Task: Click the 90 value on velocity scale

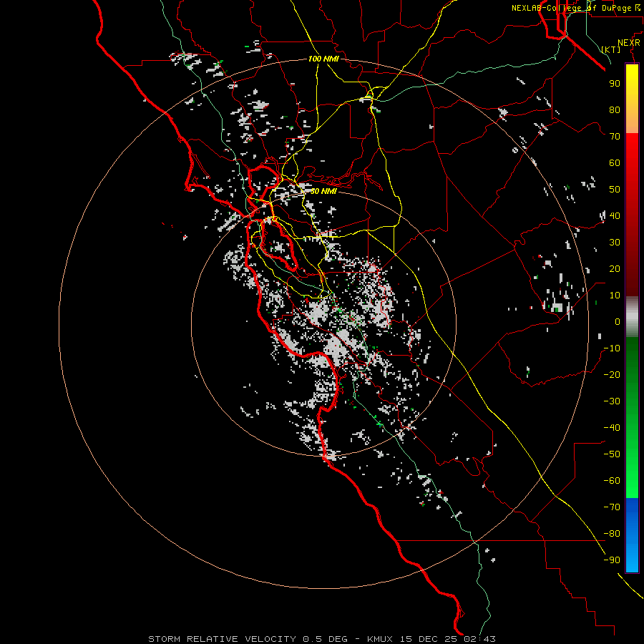Action: [615, 84]
